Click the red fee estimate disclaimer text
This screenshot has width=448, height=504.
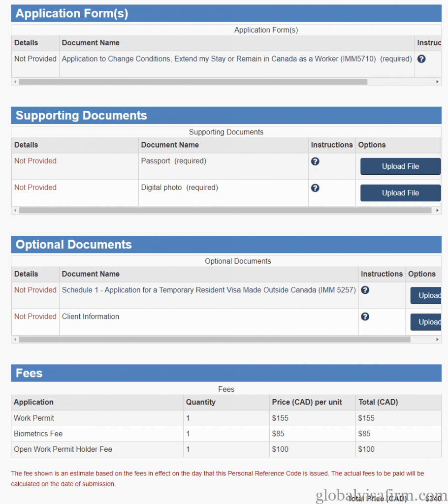[x=218, y=478]
